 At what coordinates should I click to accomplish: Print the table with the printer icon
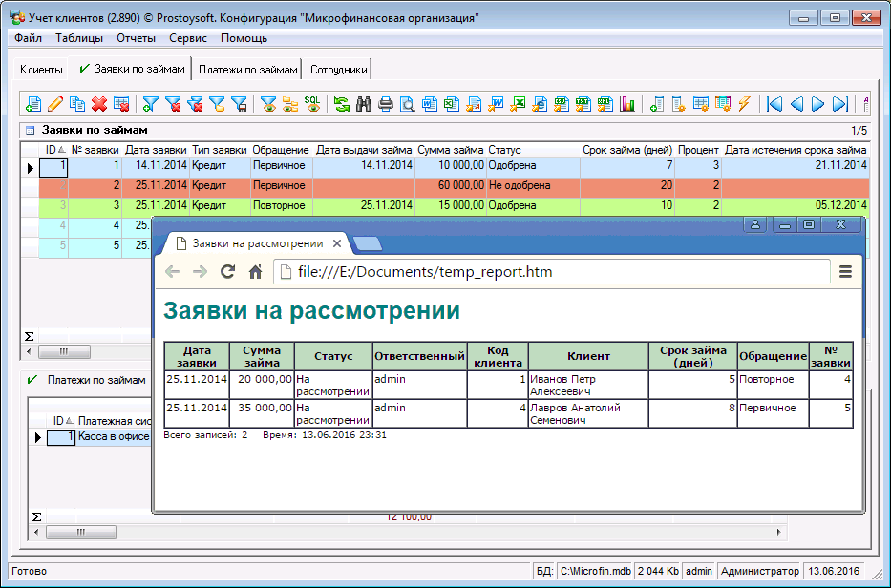[386, 104]
